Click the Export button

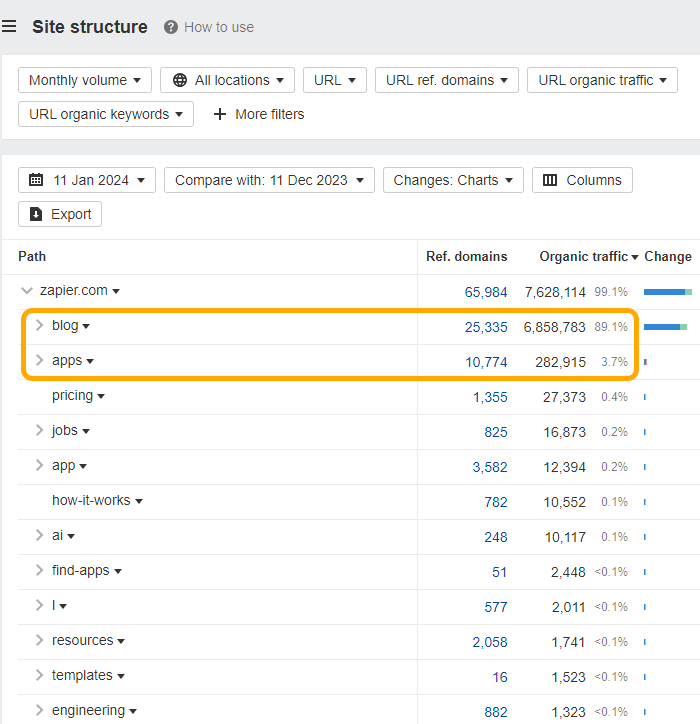click(60, 214)
